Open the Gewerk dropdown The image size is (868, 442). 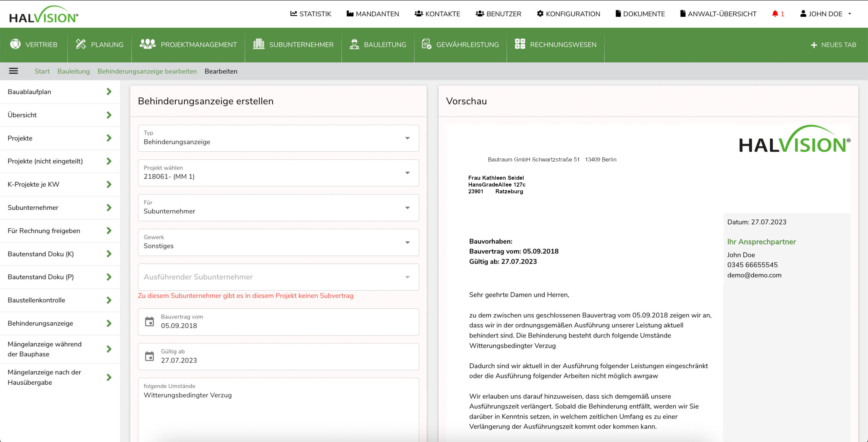click(278, 242)
